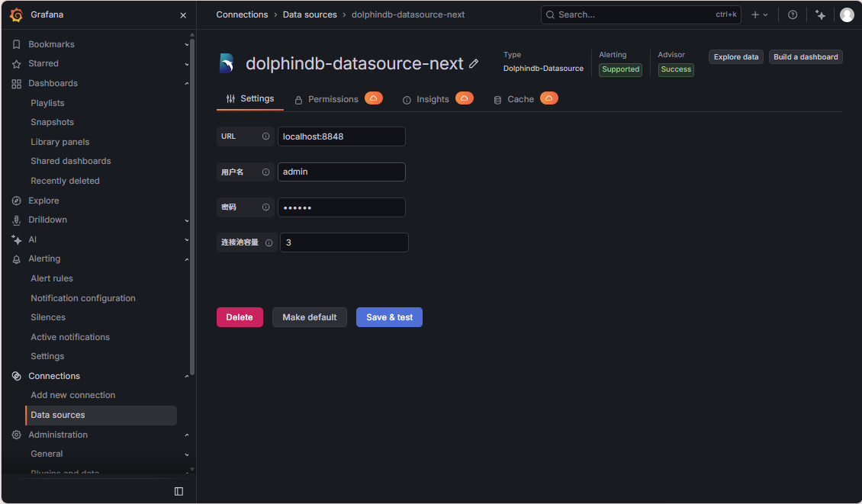Click the Starred star icon
The width and height of the screenshot is (862, 504).
tap(17, 64)
